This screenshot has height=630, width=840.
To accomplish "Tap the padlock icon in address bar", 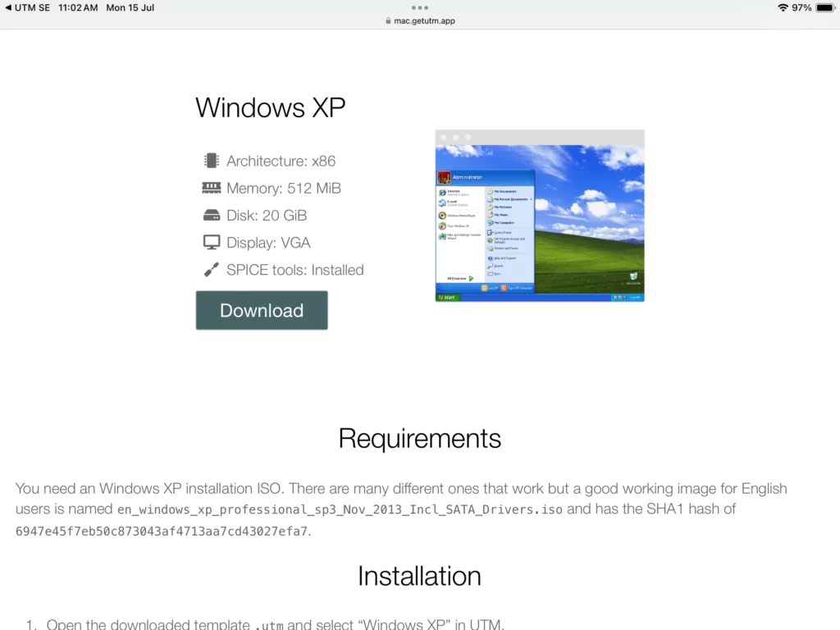I will coord(388,21).
